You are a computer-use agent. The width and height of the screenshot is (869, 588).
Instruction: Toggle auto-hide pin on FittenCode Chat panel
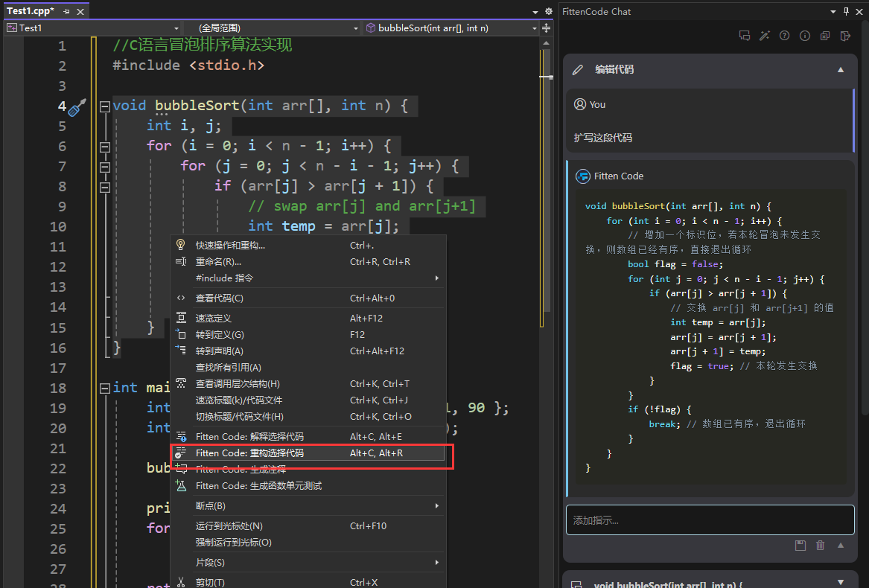click(846, 12)
